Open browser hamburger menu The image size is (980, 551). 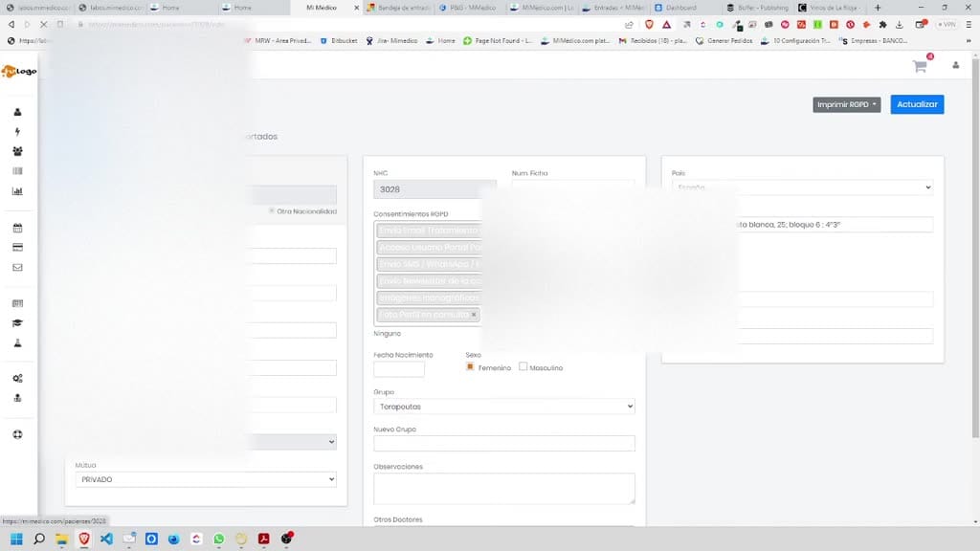click(969, 24)
